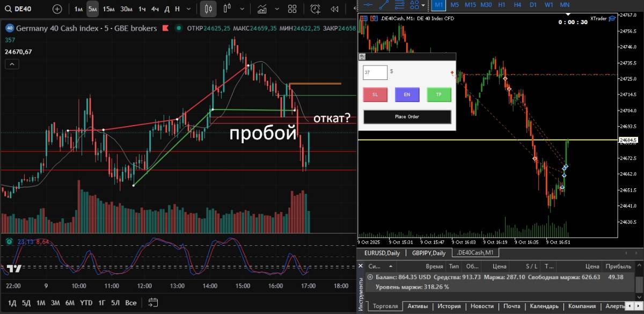The height and width of the screenshot is (314, 644).
Task: Click the green TP button
Action: click(438, 94)
